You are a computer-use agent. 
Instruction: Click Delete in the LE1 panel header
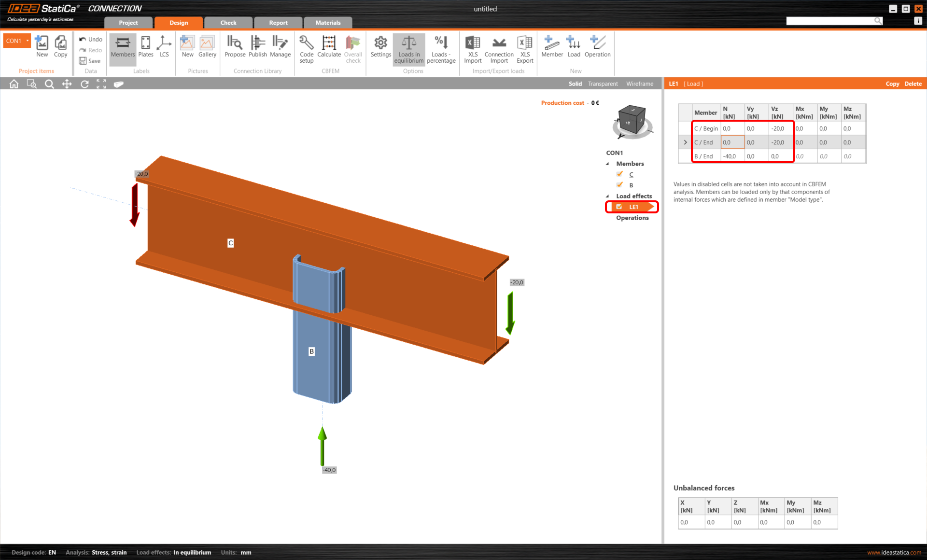(913, 84)
